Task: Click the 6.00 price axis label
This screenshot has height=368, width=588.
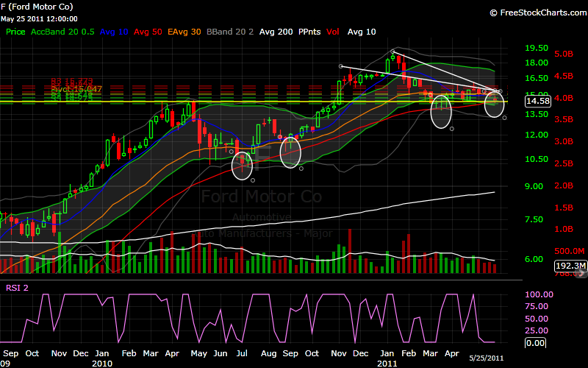Action: [534, 259]
